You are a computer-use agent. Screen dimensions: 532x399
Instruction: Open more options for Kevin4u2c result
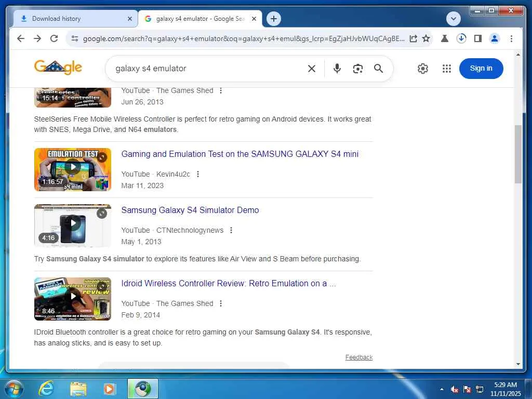(198, 174)
